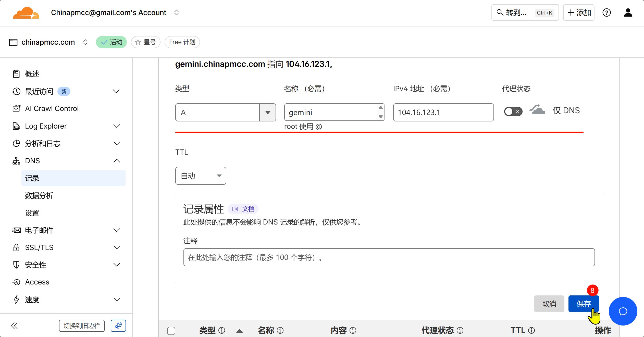Open 数据分析 under DNS menu

39,196
